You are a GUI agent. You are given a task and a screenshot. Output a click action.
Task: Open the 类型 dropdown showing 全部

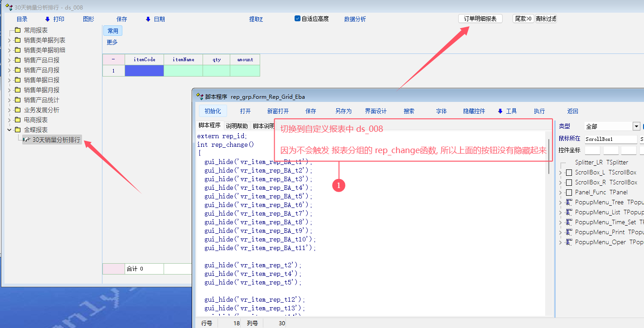click(x=636, y=126)
